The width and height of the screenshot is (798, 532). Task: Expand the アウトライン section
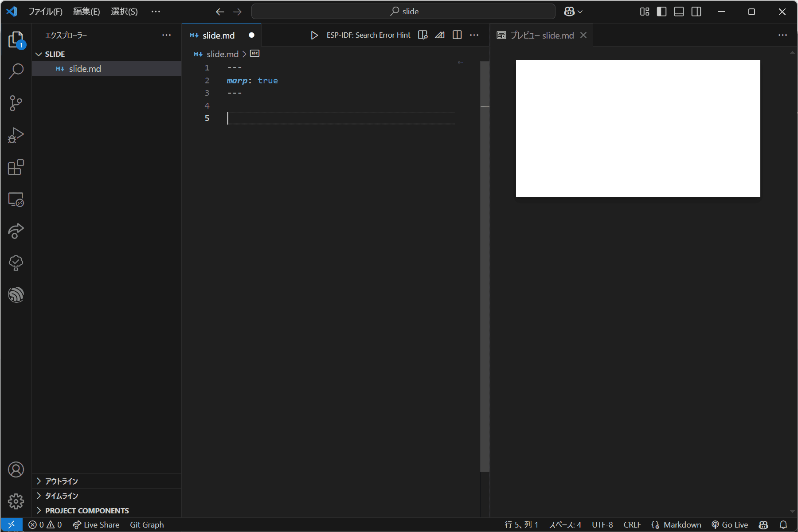62,481
